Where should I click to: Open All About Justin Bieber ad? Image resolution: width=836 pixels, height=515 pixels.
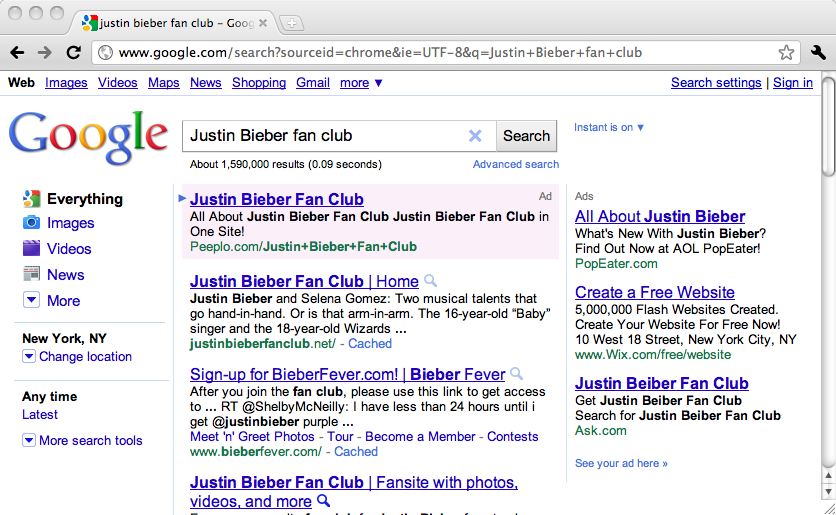pos(660,216)
